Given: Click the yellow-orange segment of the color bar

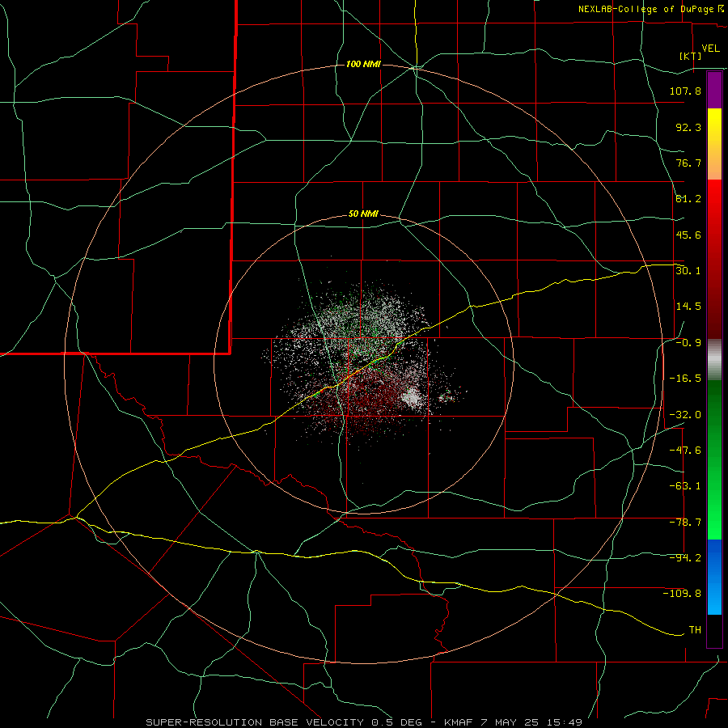Looking at the screenshot, I should (714, 144).
